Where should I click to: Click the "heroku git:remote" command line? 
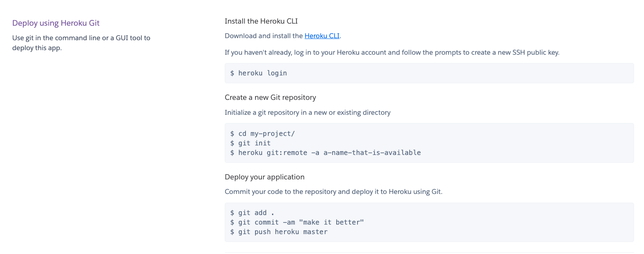click(326, 152)
